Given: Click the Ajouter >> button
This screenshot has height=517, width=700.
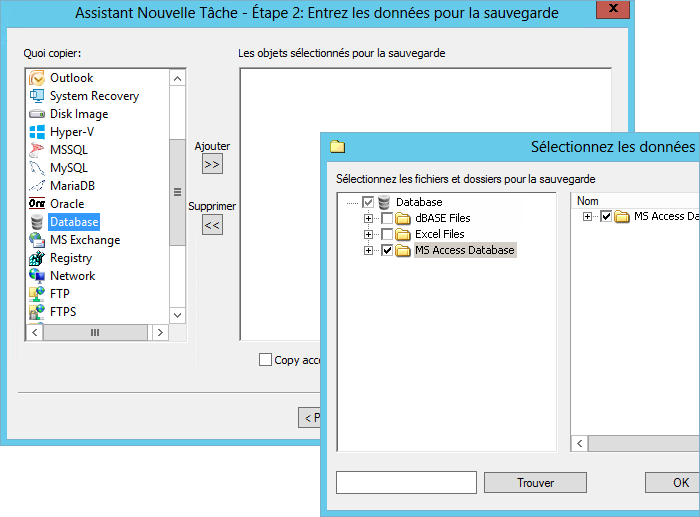Looking at the screenshot, I should 212,164.
